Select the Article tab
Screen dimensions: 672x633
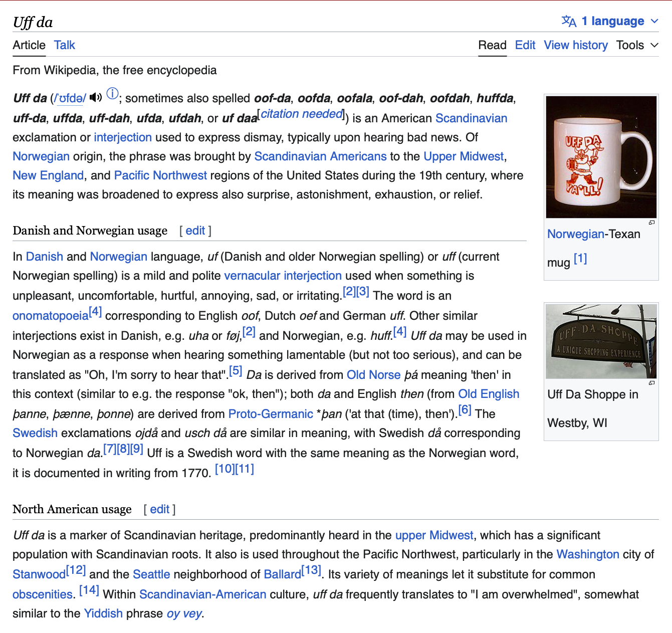pos(29,45)
